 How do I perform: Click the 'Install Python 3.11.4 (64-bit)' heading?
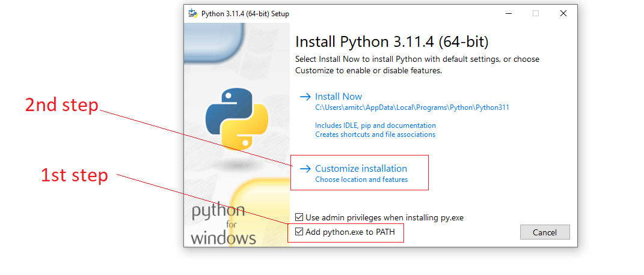coord(392,42)
